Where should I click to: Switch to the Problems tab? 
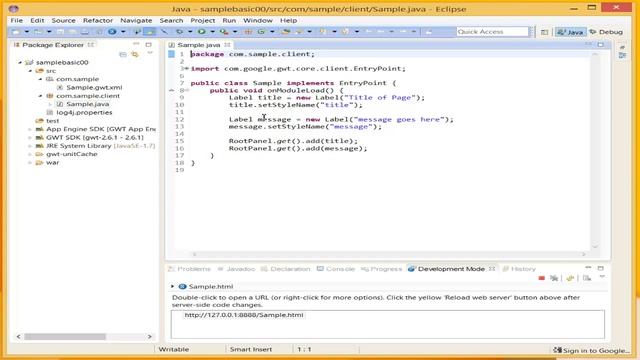189,269
